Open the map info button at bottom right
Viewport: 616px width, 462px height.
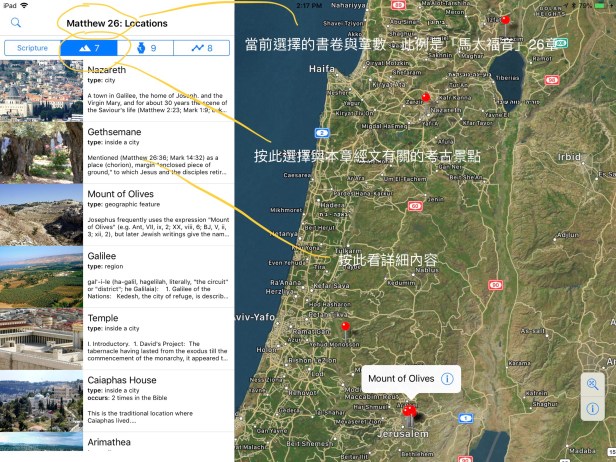coord(593,409)
